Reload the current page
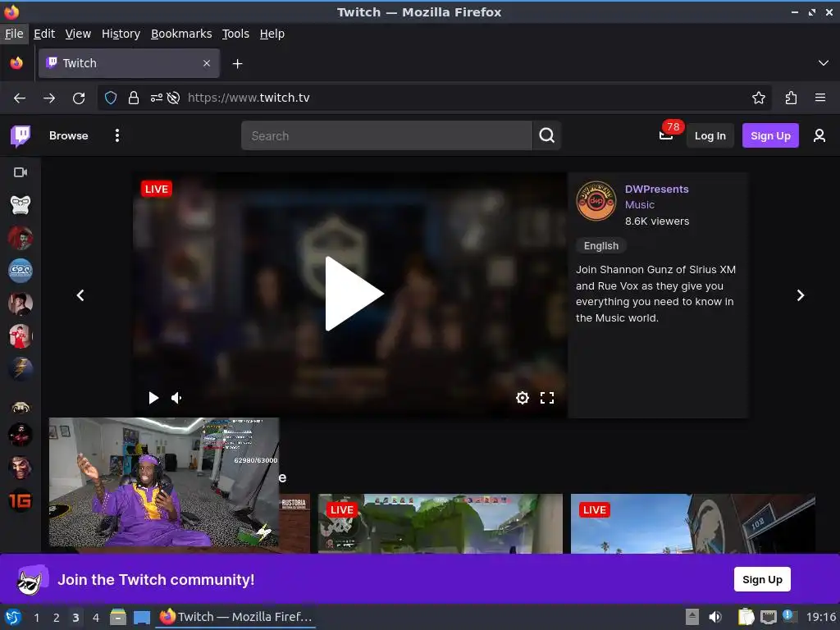This screenshot has height=630, width=840. [79, 98]
